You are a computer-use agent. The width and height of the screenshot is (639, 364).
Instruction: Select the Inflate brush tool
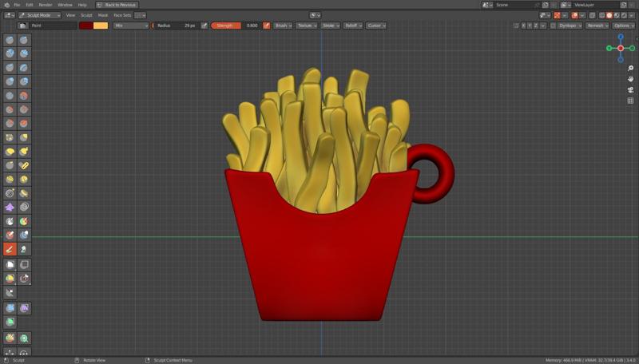coord(10,81)
